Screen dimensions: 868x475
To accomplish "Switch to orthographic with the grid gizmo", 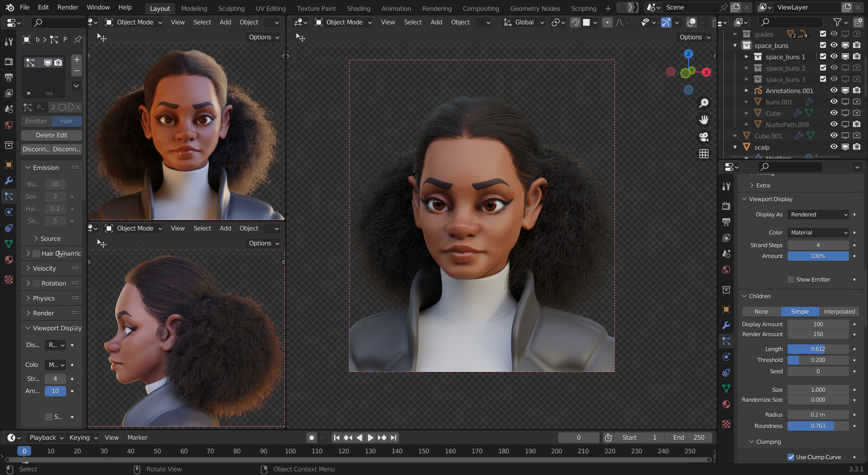I will [704, 154].
